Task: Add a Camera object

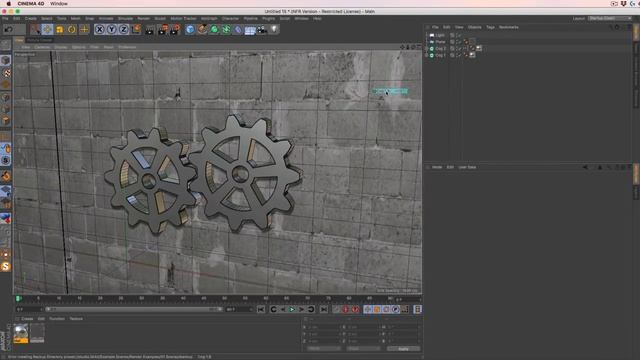Action: [262, 29]
